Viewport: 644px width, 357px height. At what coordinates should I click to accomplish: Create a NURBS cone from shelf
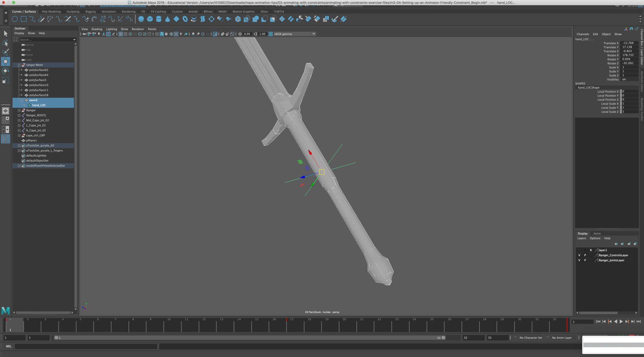point(167,19)
